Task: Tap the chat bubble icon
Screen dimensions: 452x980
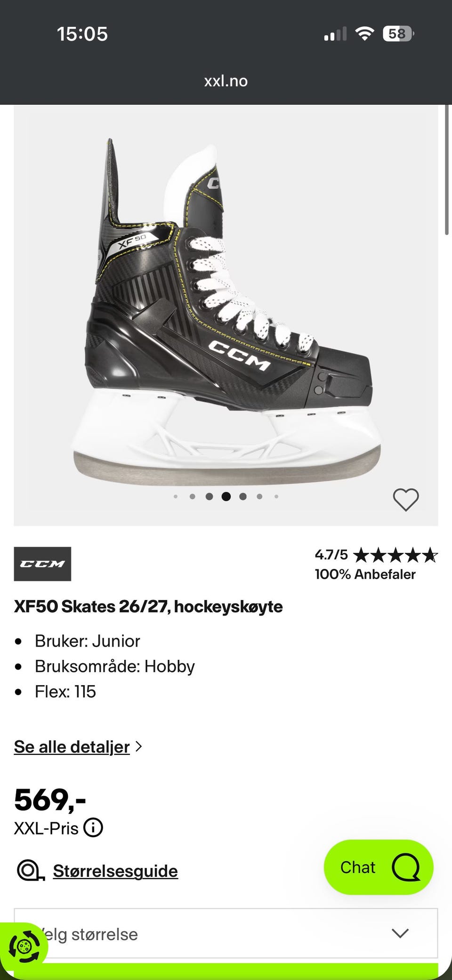Action: click(406, 867)
